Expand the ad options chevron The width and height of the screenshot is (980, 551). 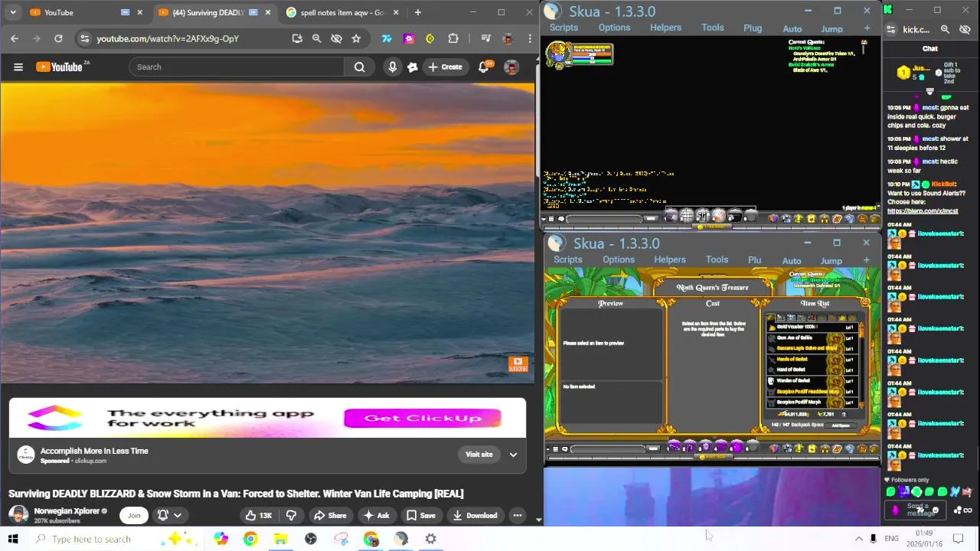513,455
